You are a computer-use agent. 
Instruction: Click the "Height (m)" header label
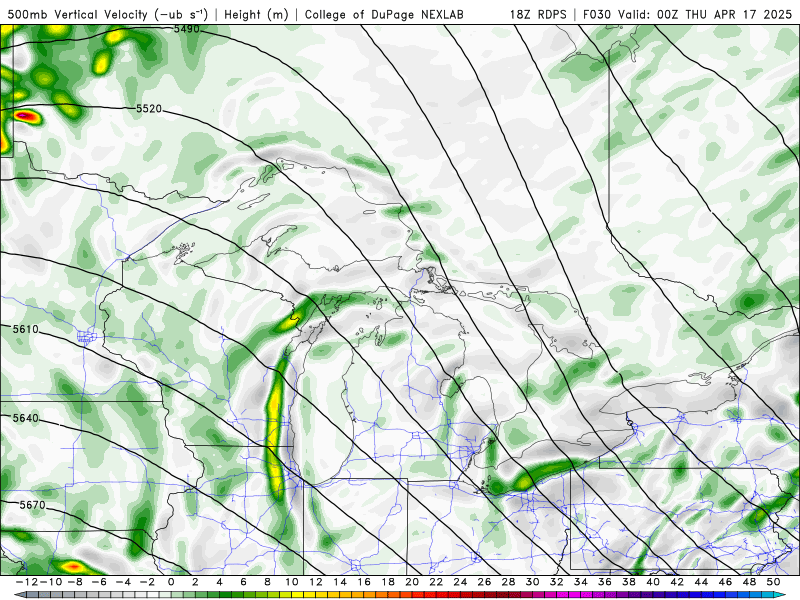256,14
